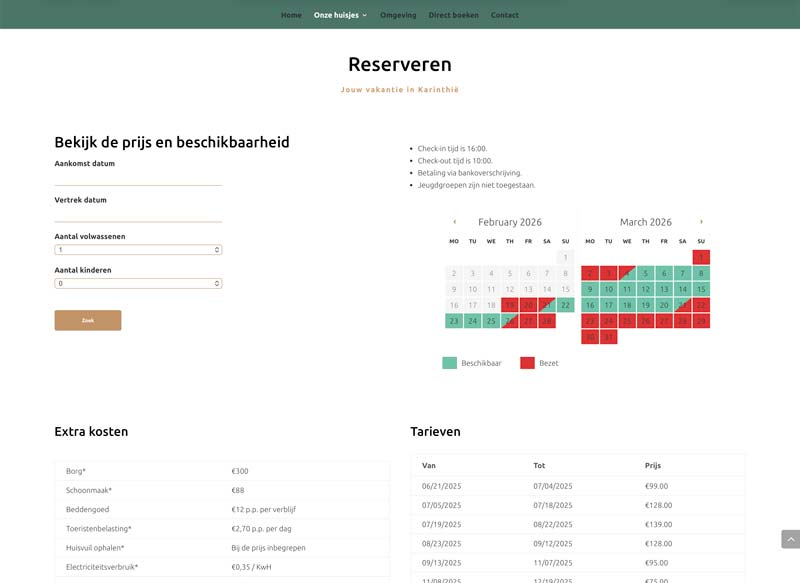Open the Contact page
This screenshot has width=800, height=583.
point(504,15)
